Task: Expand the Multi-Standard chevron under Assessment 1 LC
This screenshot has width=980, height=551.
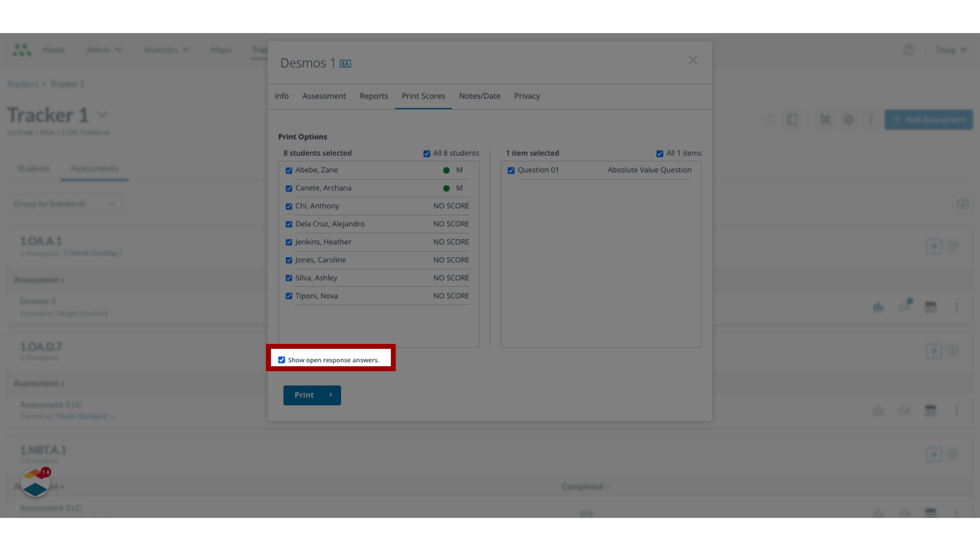Action: point(113,416)
